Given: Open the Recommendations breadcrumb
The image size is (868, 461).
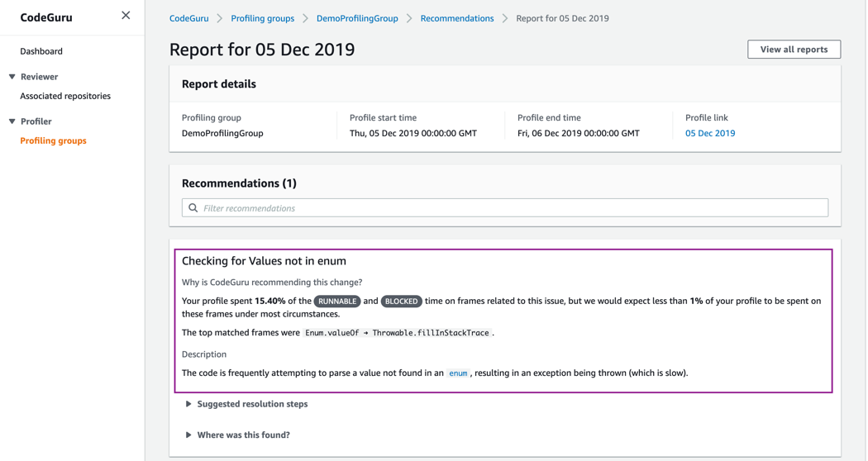Looking at the screenshot, I should click(x=456, y=18).
